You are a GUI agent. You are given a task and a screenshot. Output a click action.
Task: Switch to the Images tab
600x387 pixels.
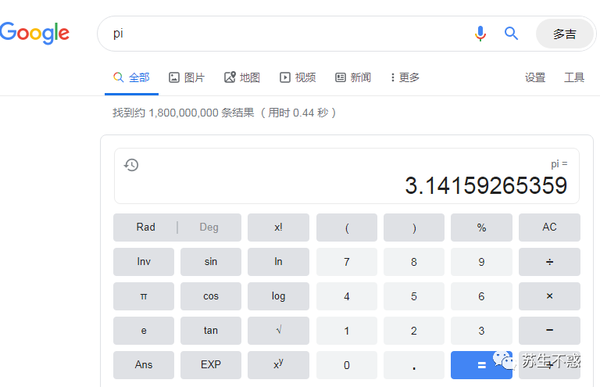187,78
